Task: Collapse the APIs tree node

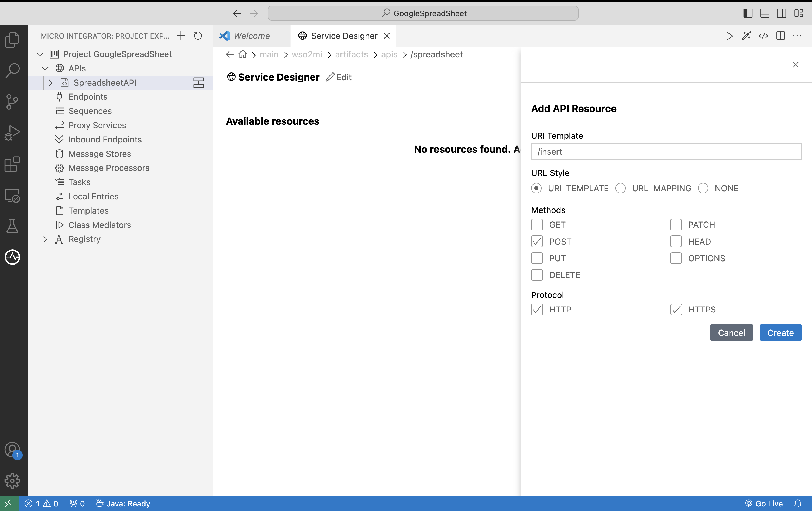Action: [45, 68]
